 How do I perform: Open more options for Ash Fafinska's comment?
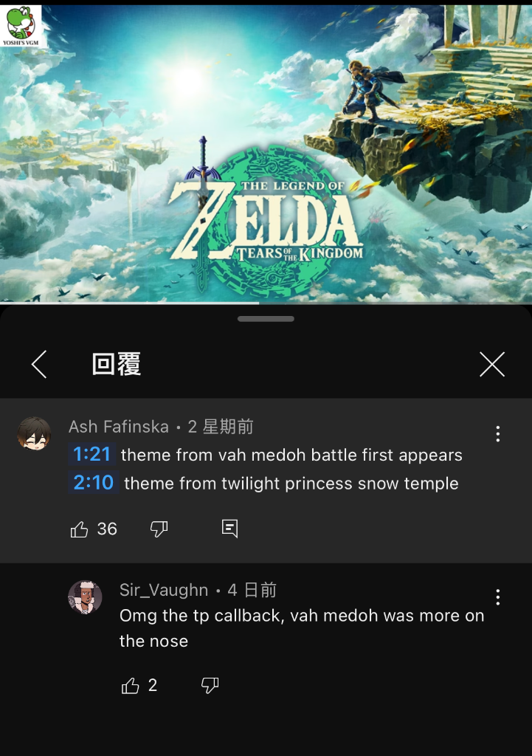click(498, 434)
